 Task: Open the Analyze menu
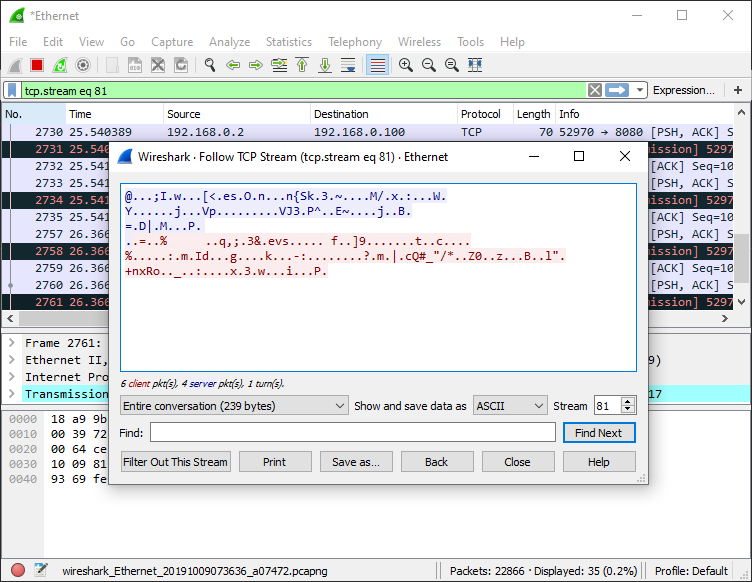(x=229, y=42)
